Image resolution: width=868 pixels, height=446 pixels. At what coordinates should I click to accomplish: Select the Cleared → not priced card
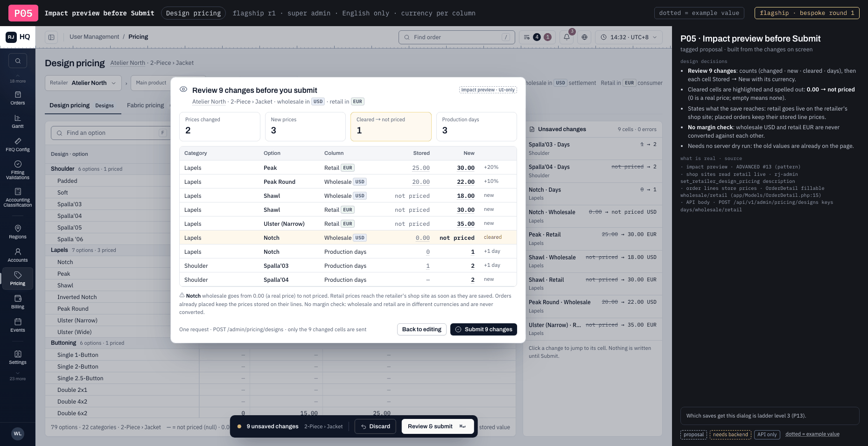(391, 126)
